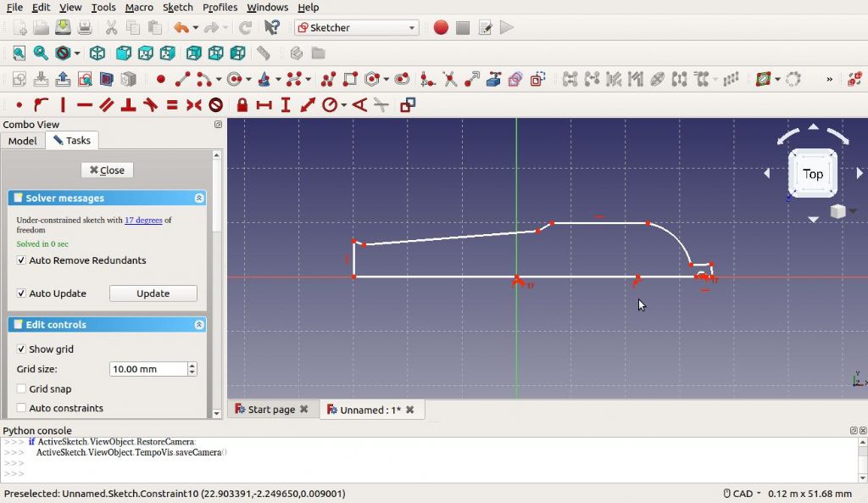Screen dimensions: 868x503
Task: Click the 17 degrees link
Action: point(143,220)
